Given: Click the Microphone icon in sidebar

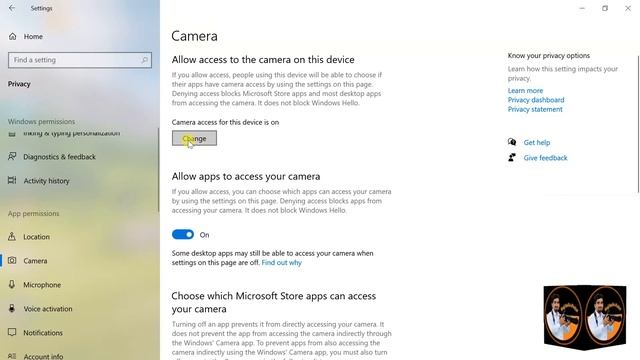Looking at the screenshot, I should [12, 284].
